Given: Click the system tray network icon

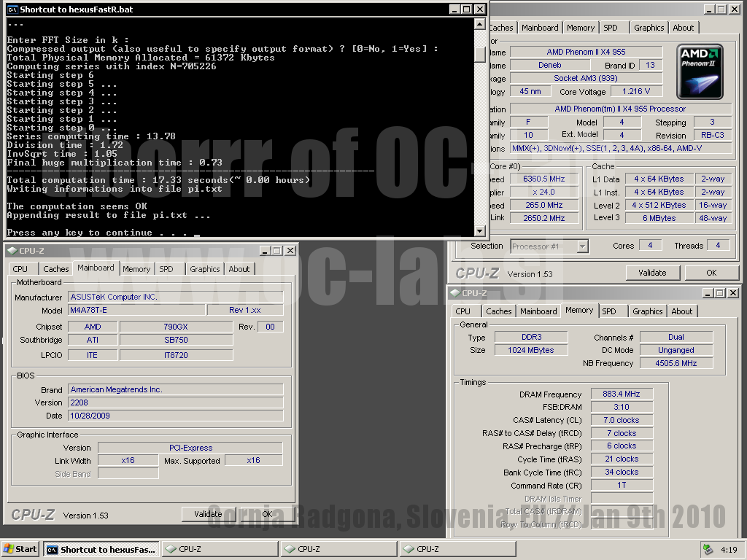Looking at the screenshot, I should (708, 550).
